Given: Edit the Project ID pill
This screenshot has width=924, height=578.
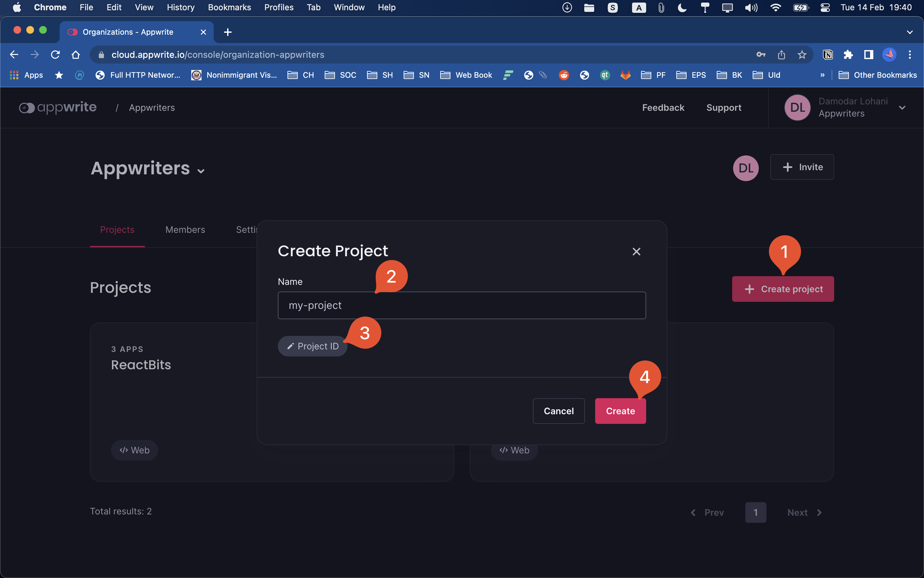Looking at the screenshot, I should point(312,346).
